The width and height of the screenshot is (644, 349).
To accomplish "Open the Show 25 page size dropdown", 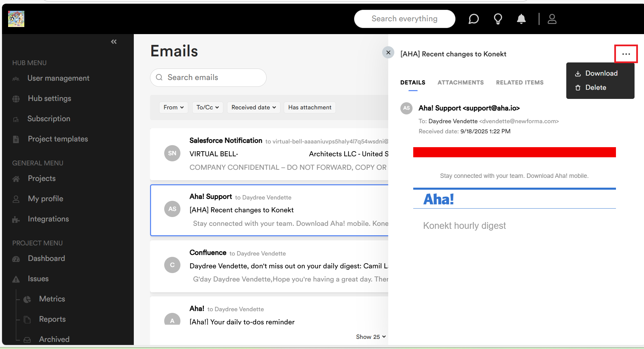I will click(x=371, y=337).
